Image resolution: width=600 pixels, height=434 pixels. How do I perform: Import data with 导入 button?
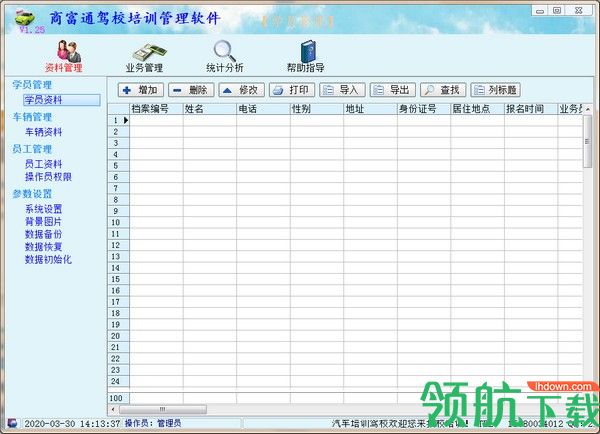[342, 90]
